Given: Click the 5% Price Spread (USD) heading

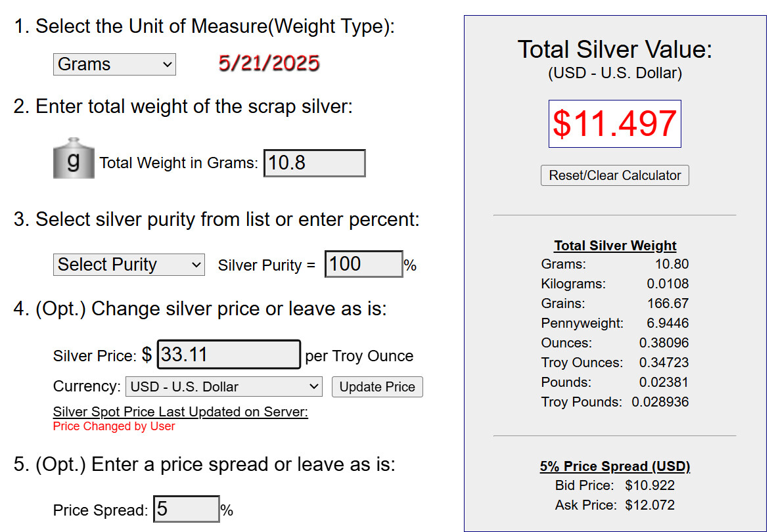Looking at the screenshot, I should 615,466.
